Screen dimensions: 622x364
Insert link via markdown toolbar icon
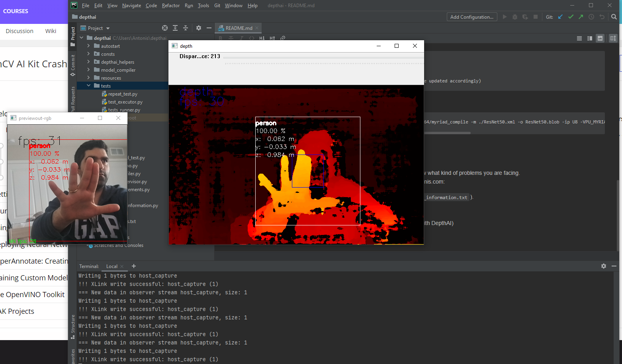coord(283,38)
